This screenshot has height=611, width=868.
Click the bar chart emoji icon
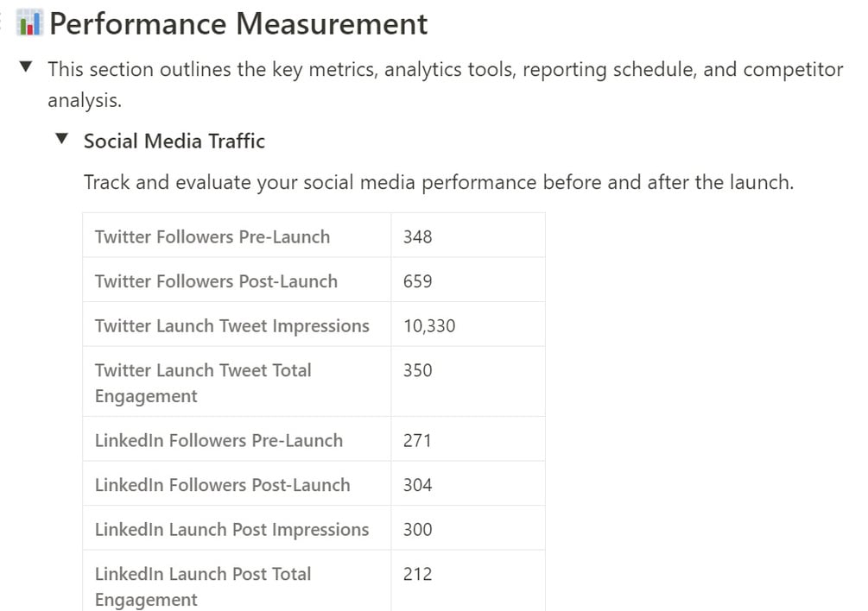point(29,22)
